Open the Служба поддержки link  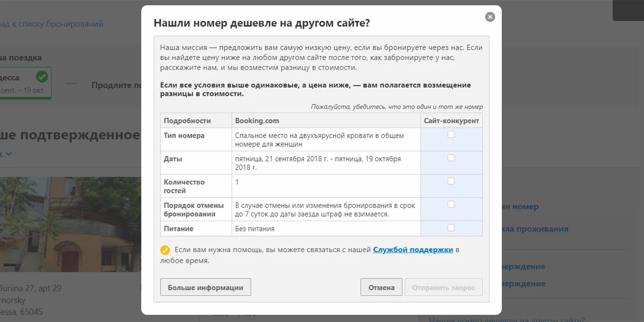[x=413, y=250]
